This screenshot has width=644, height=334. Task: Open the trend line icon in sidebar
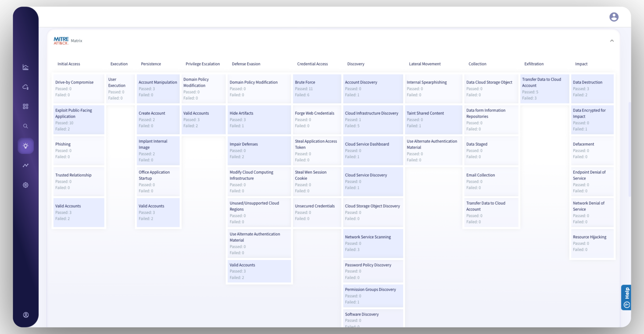pyautogui.click(x=25, y=165)
